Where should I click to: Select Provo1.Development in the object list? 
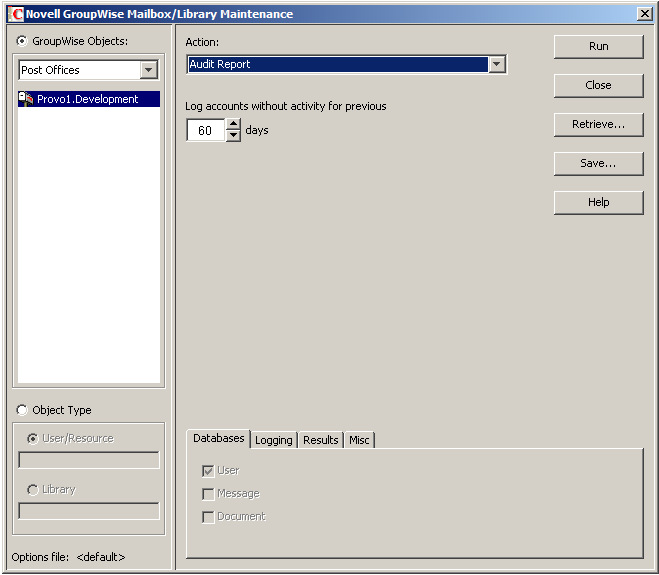pyautogui.click(x=89, y=99)
